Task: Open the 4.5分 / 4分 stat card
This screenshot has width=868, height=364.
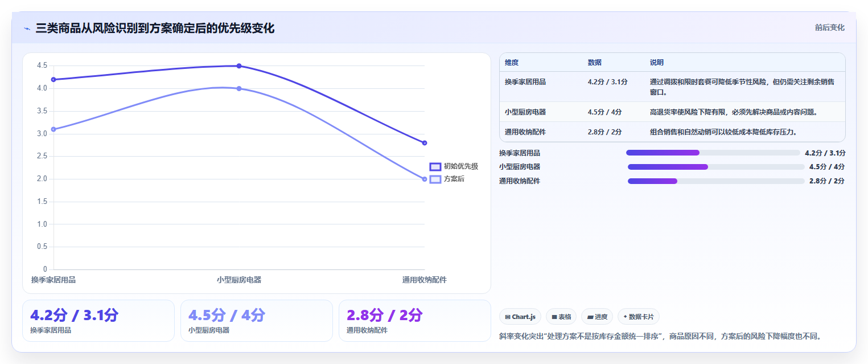Action: [257, 321]
